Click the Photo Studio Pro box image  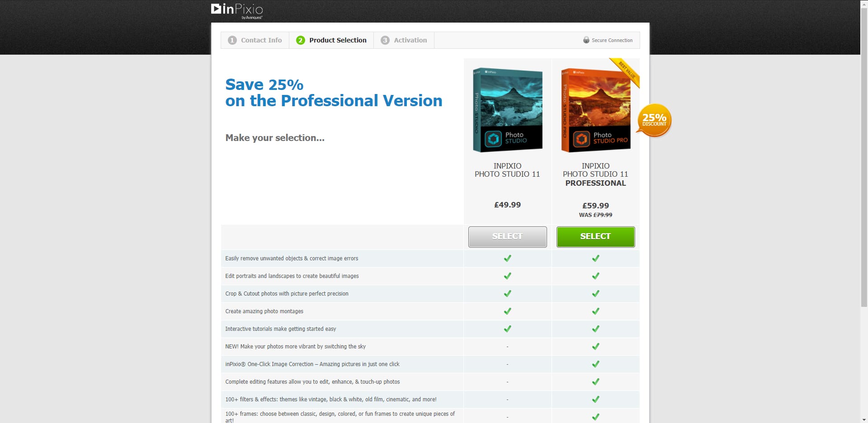(595, 110)
